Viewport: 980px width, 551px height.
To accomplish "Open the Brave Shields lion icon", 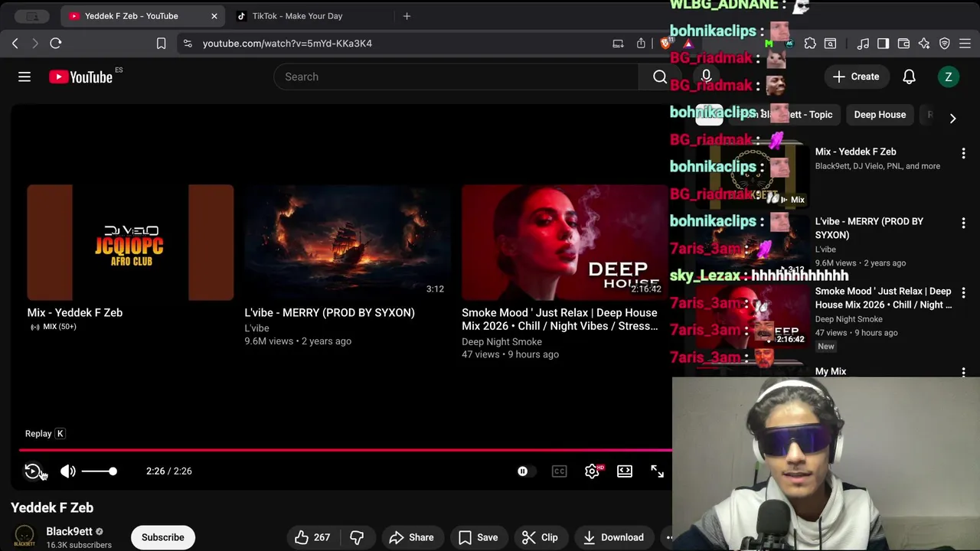I will (665, 44).
